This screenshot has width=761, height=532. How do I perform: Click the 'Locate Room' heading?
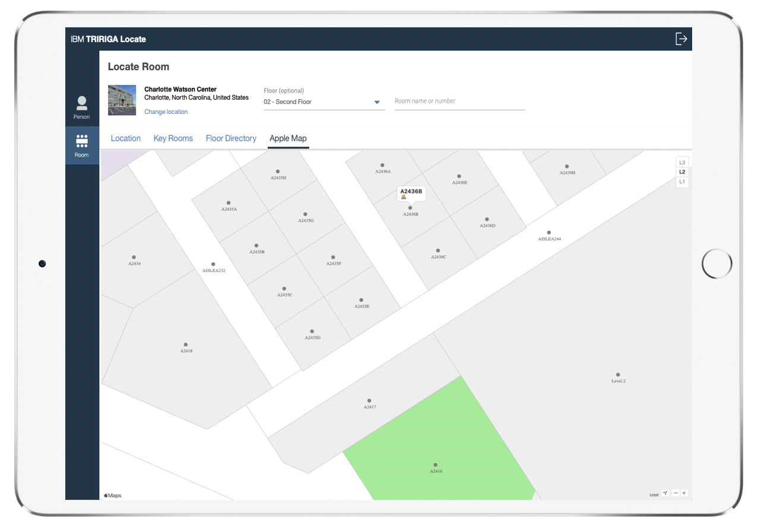pos(138,67)
